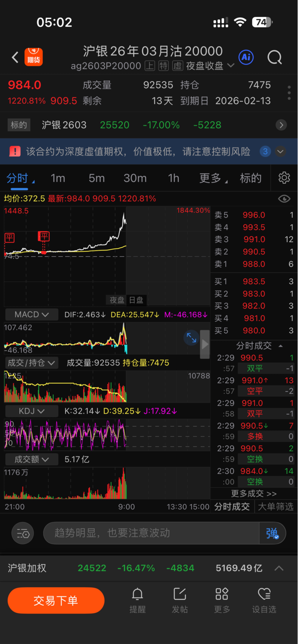Screen dimensions: 298x644
Task: Open the MACD indicator dropdown
Action: pyautogui.click(x=32, y=314)
